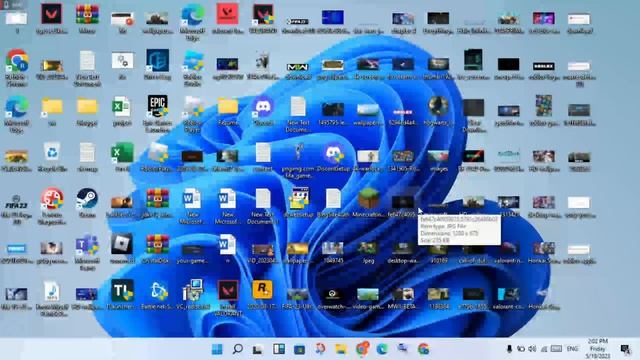
Task: Select the VC_redist installer icon
Action: (193, 290)
